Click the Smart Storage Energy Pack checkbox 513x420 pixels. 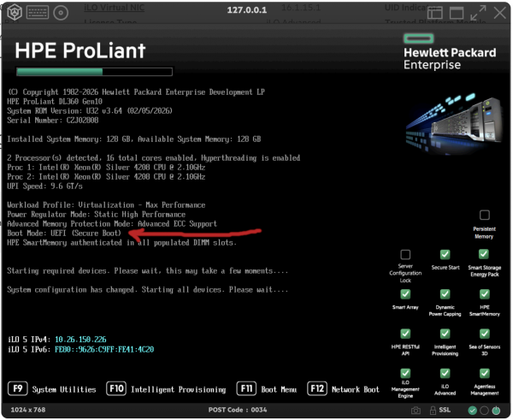coord(484,254)
